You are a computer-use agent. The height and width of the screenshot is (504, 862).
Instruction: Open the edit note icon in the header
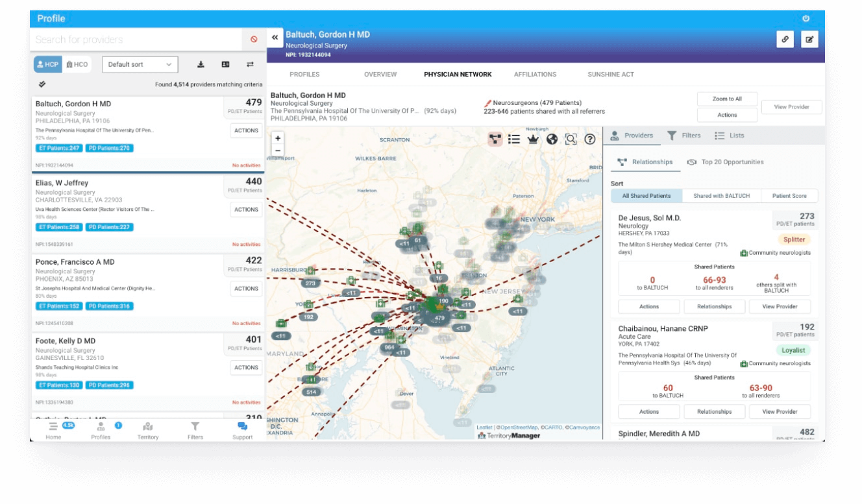(809, 39)
